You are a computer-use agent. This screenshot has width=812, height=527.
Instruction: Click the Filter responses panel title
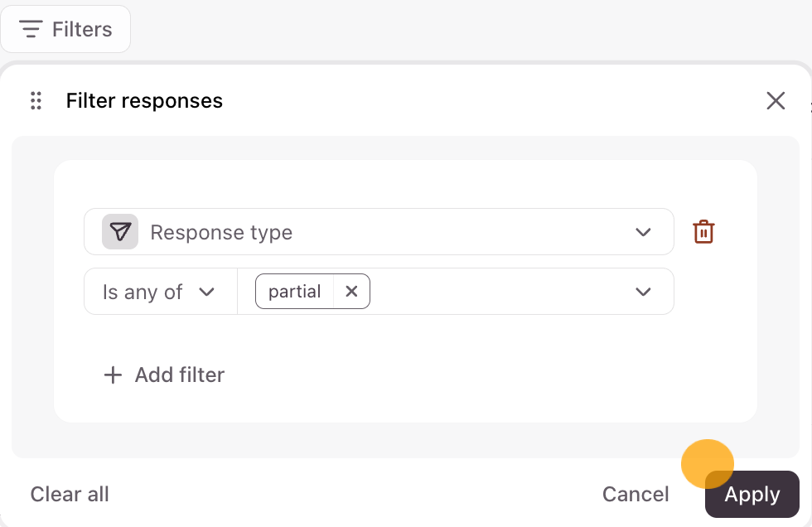click(144, 101)
